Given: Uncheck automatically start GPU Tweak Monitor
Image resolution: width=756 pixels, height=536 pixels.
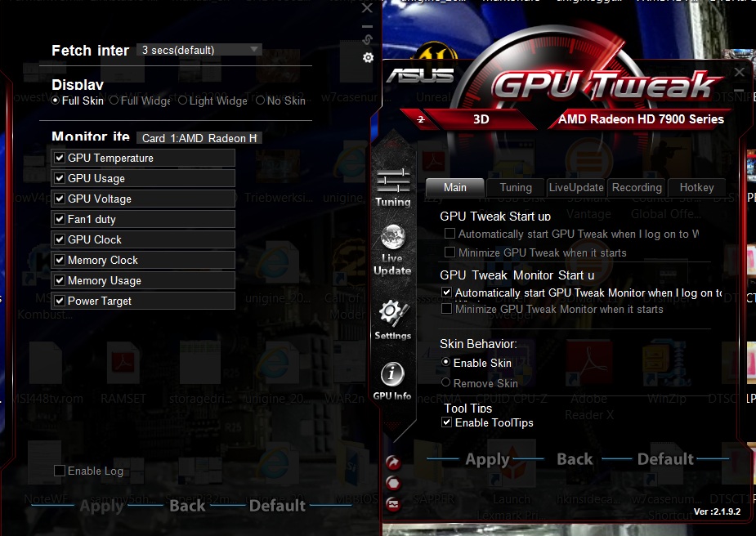Looking at the screenshot, I should 446,292.
